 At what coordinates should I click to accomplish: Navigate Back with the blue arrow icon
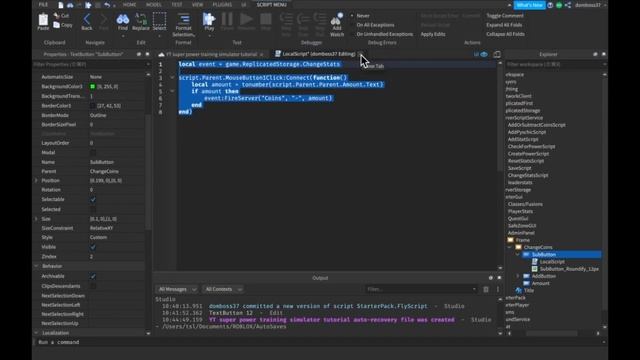click(x=87, y=19)
